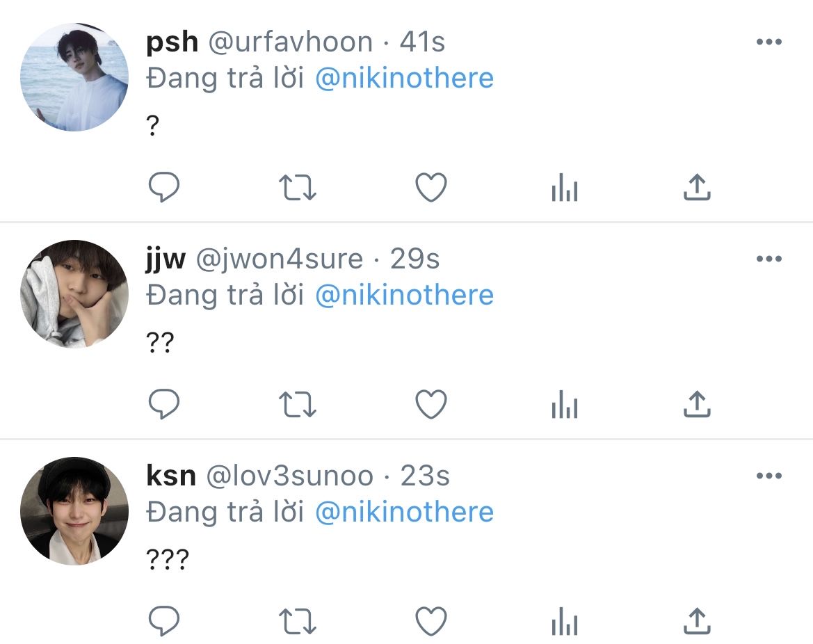This screenshot has width=813, height=644.
Task: Open @nikinothere link in psh's reply
Action: pos(405,79)
